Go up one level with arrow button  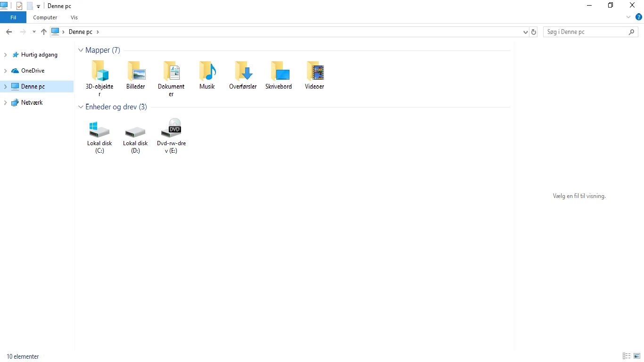click(x=44, y=32)
